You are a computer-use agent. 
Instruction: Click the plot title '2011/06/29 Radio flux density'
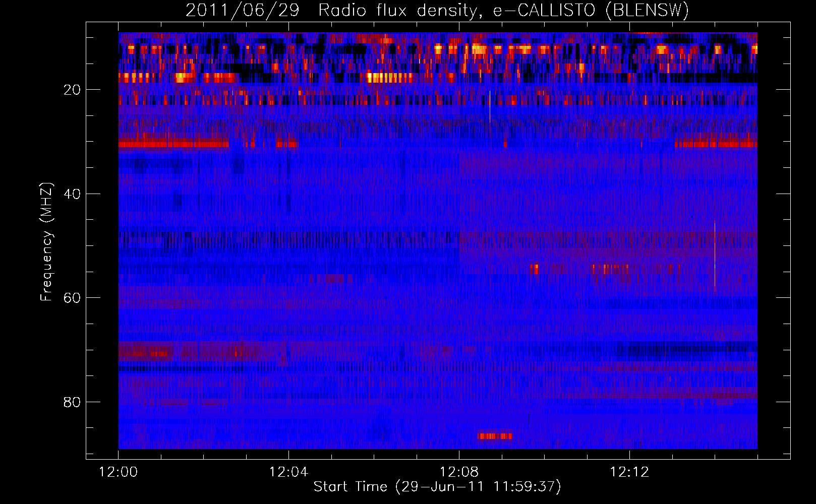[x=437, y=10]
